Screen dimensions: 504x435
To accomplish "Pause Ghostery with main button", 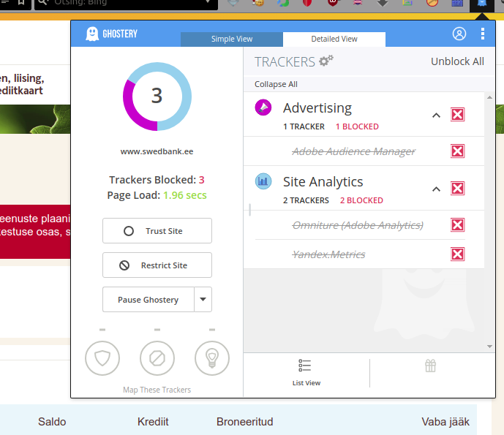I will coord(148,300).
